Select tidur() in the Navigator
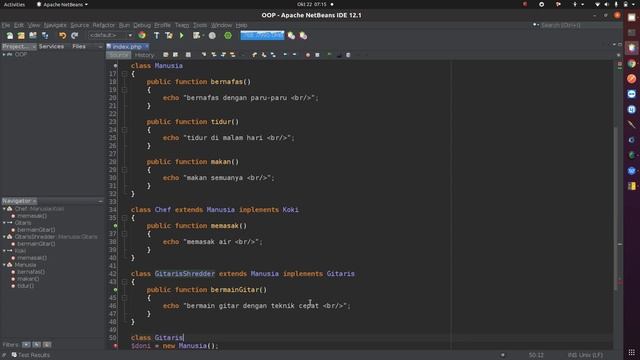The width and height of the screenshot is (640, 360). coord(25,286)
